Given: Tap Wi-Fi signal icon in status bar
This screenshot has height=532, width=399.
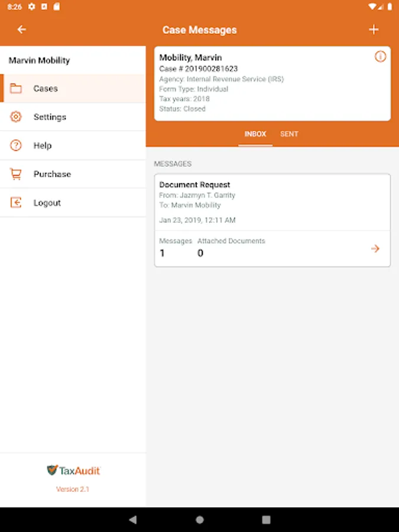Looking at the screenshot, I should point(372,7).
